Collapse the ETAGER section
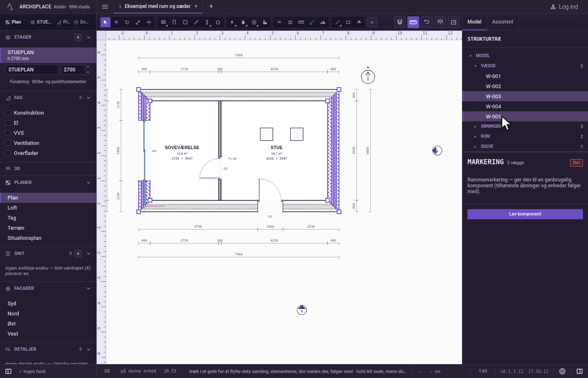The height and width of the screenshot is (378, 588). tap(89, 37)
